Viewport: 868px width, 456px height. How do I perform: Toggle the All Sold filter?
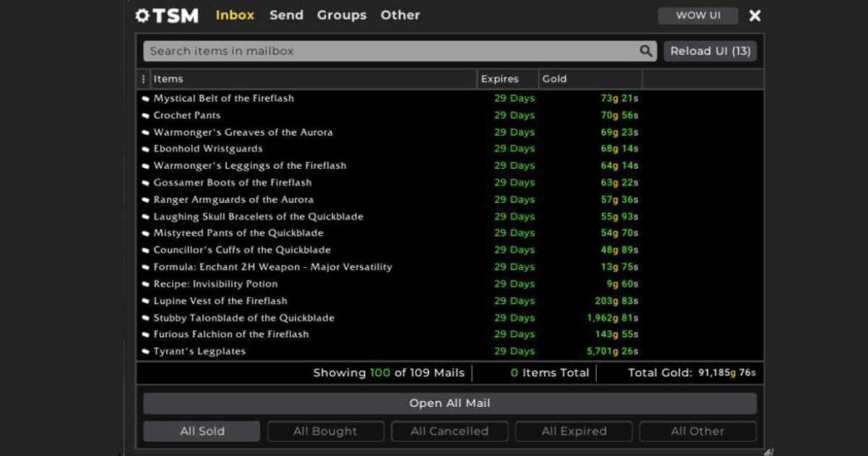point(202,431)
